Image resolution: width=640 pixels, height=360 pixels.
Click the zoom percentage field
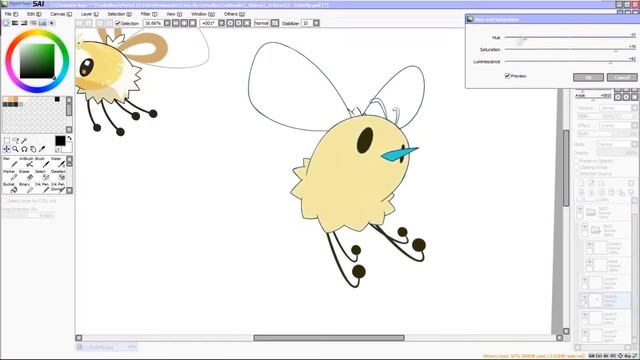(x=153, y=23)
